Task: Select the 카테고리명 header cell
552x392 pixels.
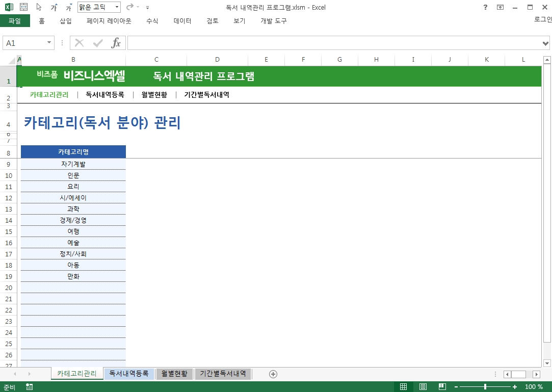Action: click(x=73, y=152)
